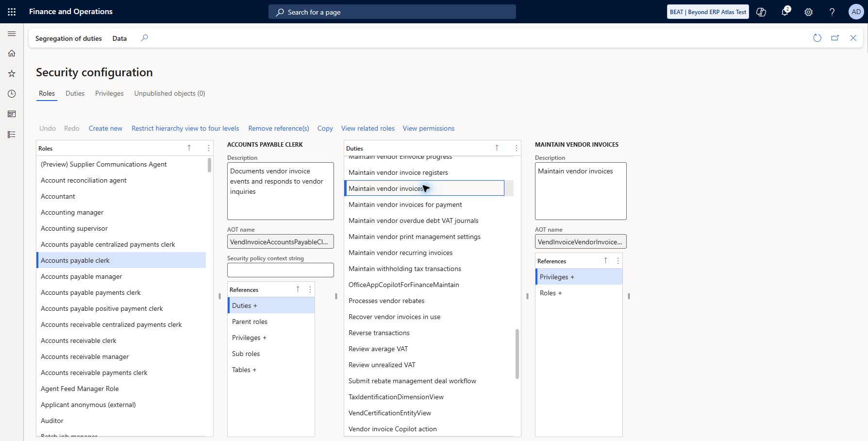Select Roles + in Maintain vendor invoices references
The width and height of the screenshot is (868, 441).
pos(579,293)
